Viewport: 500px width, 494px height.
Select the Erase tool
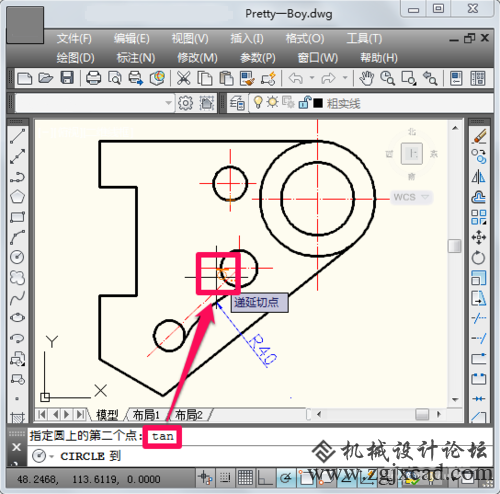479,136
